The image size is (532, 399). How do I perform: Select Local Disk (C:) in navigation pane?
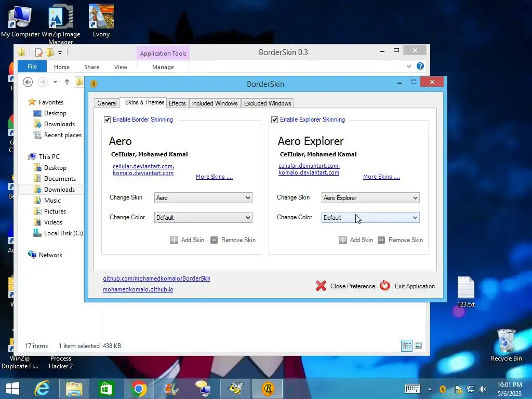click(x=63, y=233)
